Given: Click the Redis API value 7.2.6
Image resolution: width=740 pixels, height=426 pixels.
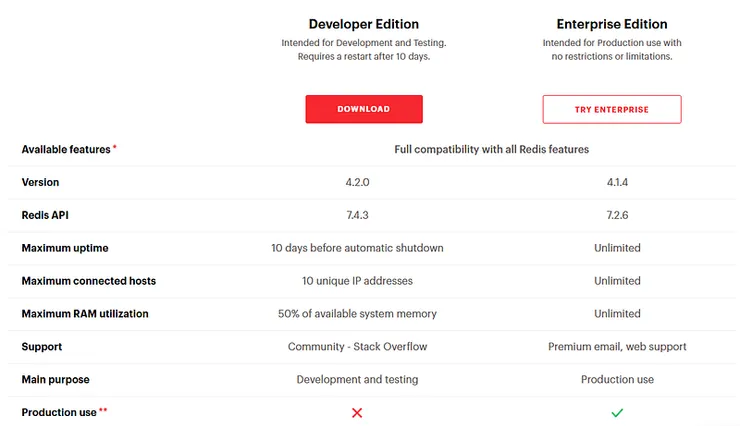Looking at the screenshot, I should (617, 215).
